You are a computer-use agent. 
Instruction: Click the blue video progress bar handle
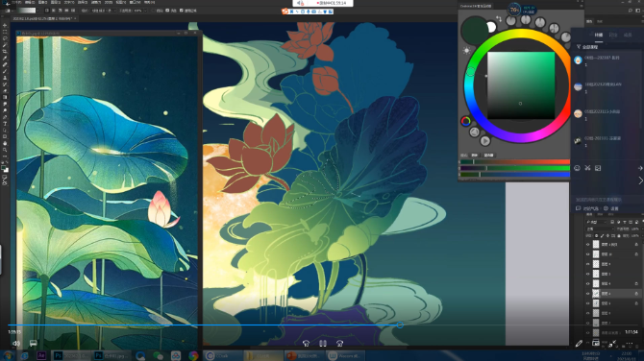click(x=400, y=325)
